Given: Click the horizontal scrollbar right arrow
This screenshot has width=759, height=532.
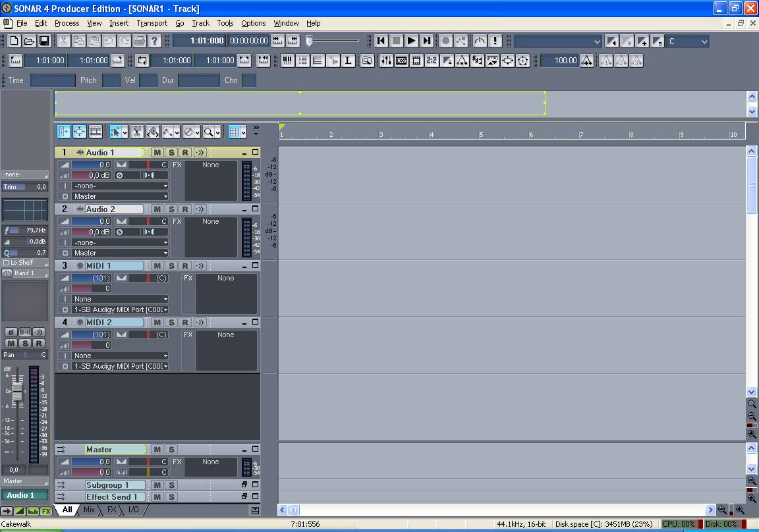Looking at the screenshot, I should [710, 510].
